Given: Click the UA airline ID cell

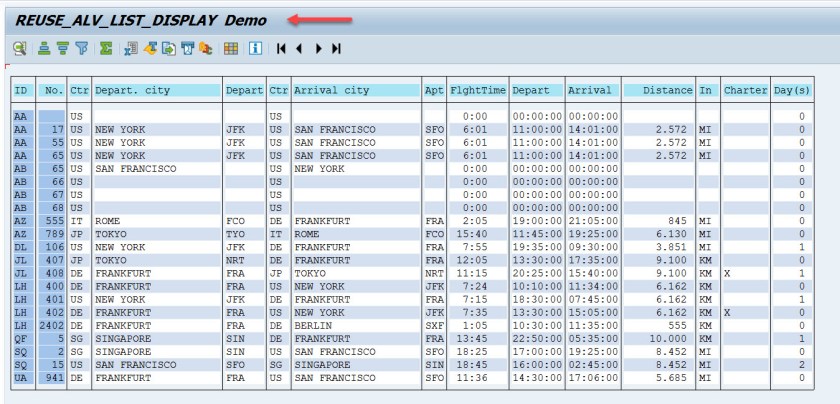Looking at the screenshot, I should click(x=21, y=378).
